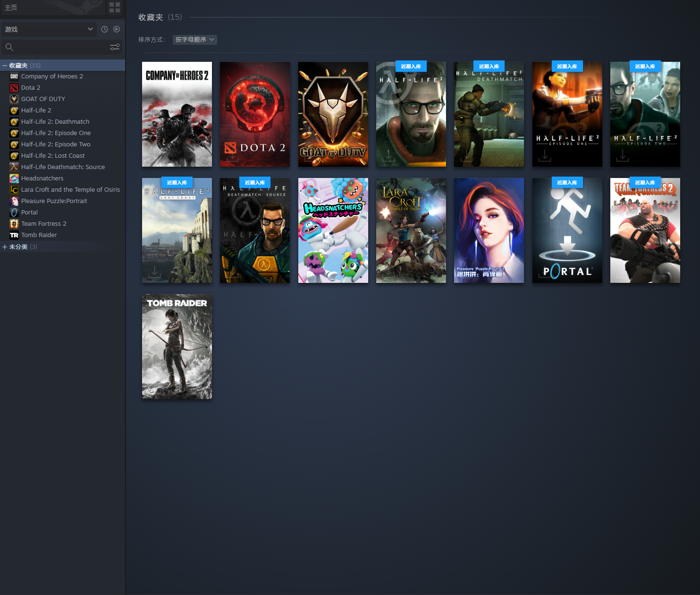Click the Pleasure Puzzle:Portrait sidebar icon
The image size is (700, 595).
(x=14, y=201)
